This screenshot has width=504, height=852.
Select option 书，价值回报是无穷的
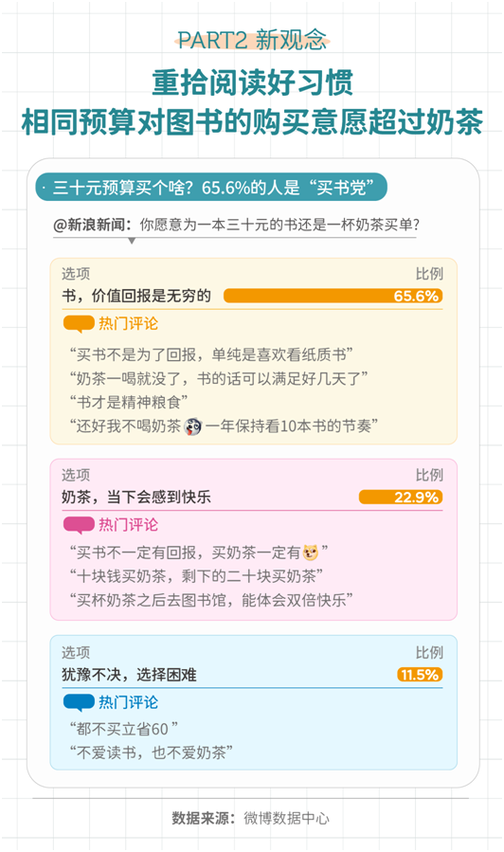[x=135, y=296]
